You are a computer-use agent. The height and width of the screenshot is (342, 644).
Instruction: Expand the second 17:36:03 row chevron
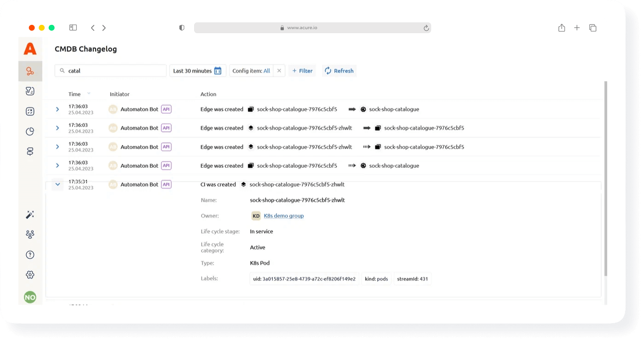click(x=57, y=128)
